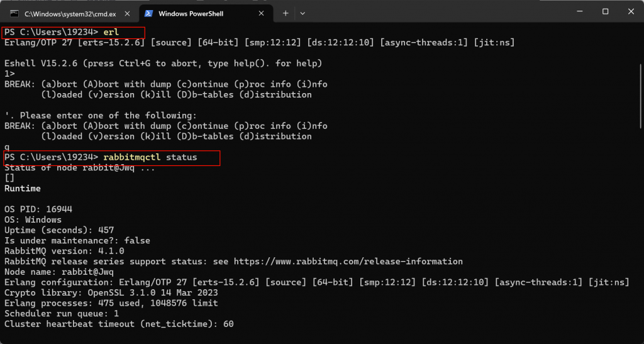644x344 pixels.
Task: Maximize the terminal window
Action: pyautogui.click(x=605, y=12)
